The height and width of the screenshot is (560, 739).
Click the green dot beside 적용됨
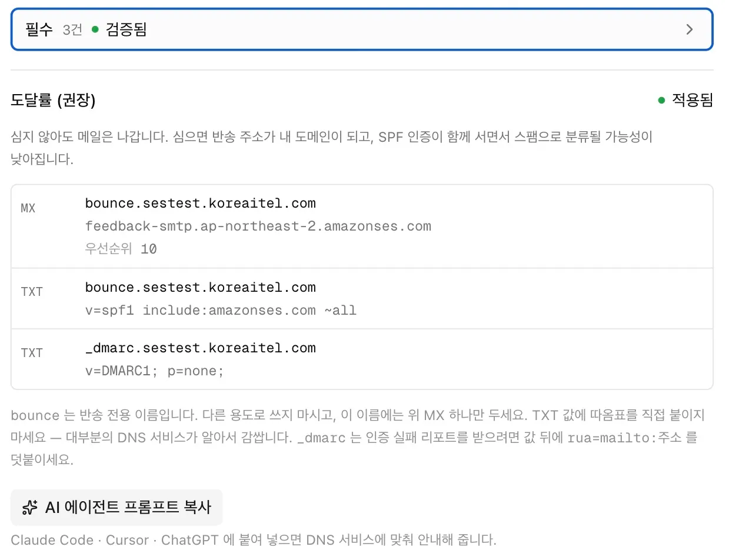point(661,101)
